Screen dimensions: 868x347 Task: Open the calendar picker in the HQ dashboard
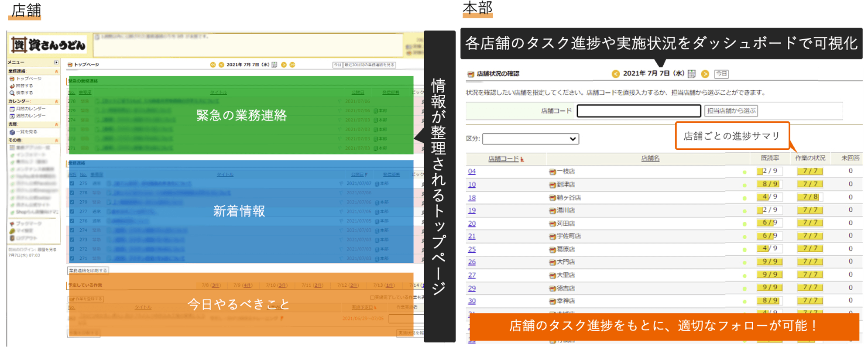(692, 74)
